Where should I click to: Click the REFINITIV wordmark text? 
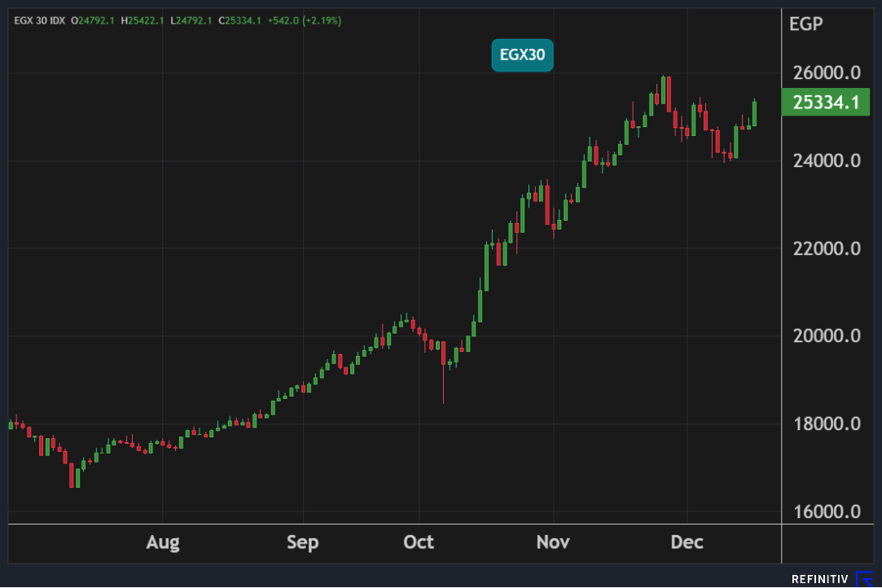coord(820,579)
